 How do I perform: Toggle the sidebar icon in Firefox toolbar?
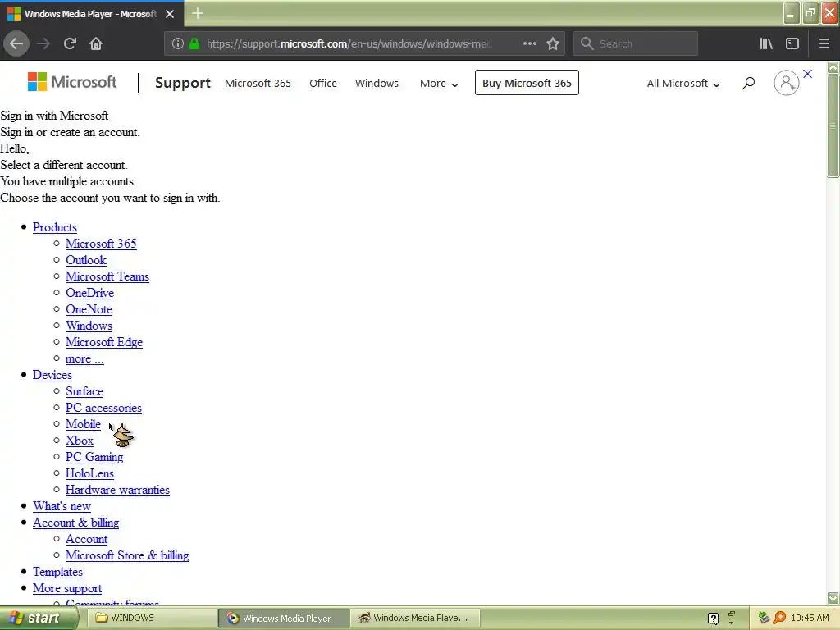pyautogui.click(x=792, y=43)
